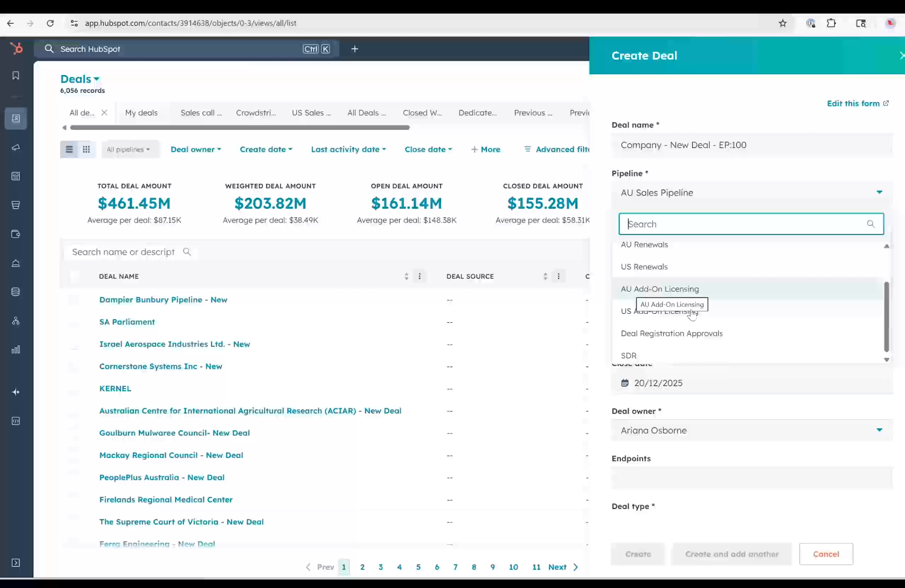Open the Automations workflow icon
905x588 pixels.
pyautogui.click(x=16, y=321)
